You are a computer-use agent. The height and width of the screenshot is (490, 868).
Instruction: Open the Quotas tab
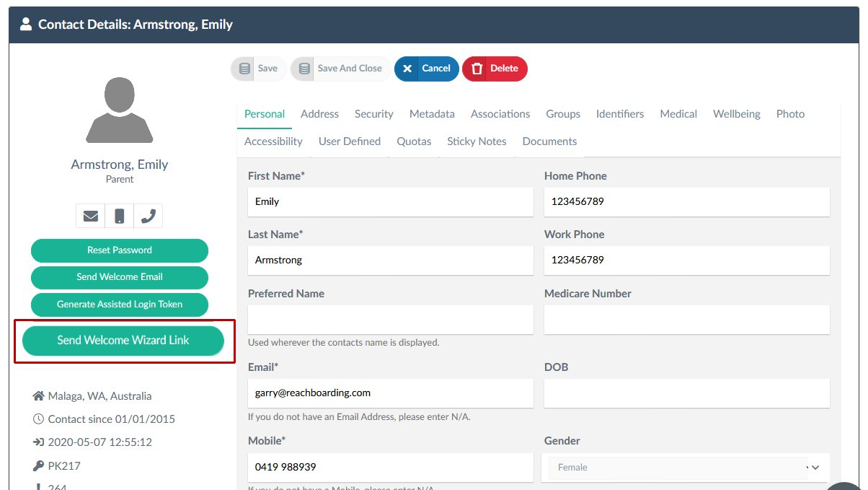[x=414, y=141]
